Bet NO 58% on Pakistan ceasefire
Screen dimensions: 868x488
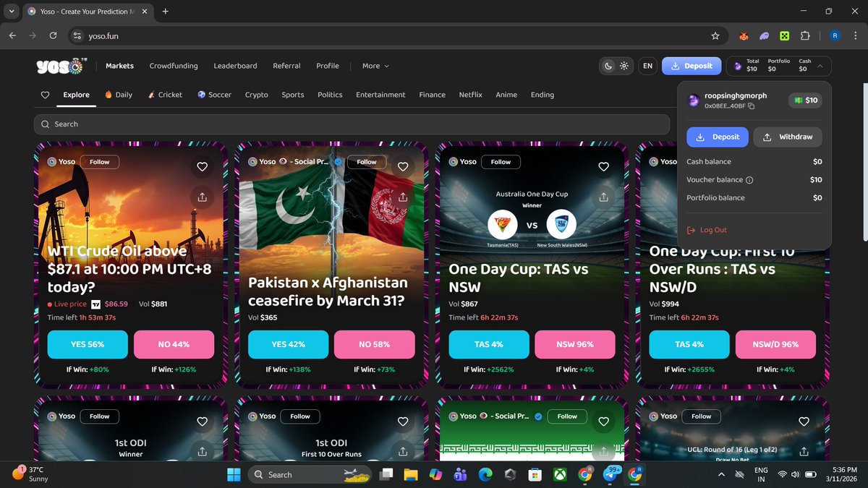click(374, 344)
